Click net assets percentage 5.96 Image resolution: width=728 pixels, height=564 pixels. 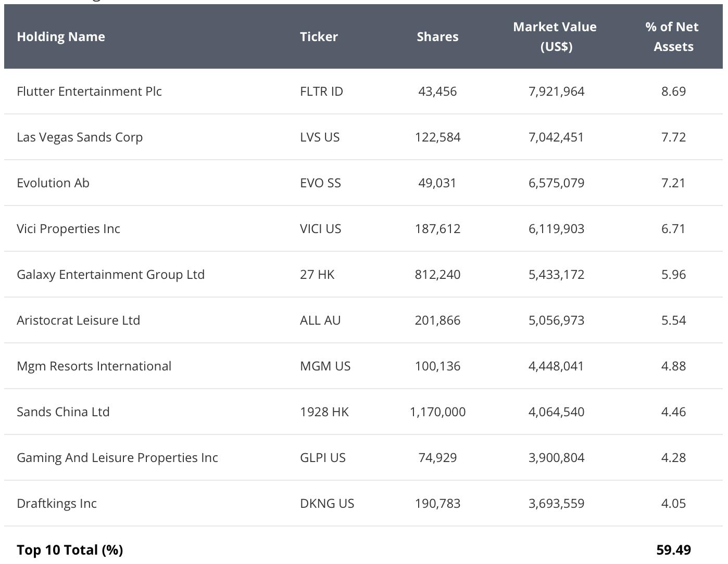pos(673,274)
